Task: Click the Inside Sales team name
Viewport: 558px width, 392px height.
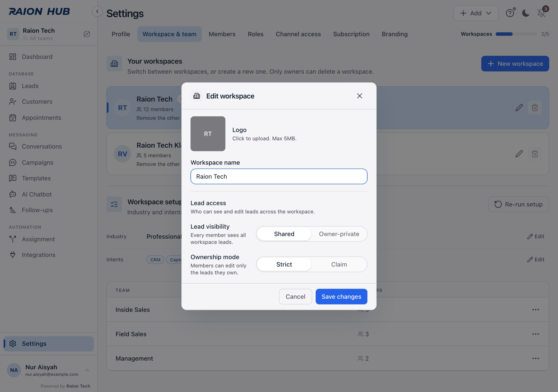Action: tap(133, 310)
